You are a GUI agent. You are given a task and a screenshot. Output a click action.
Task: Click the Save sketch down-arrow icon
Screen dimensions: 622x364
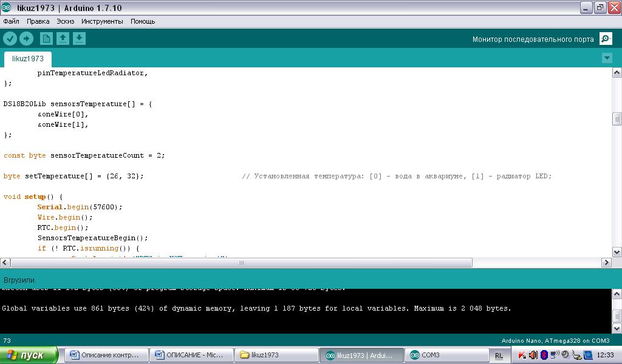coord(79,39)
